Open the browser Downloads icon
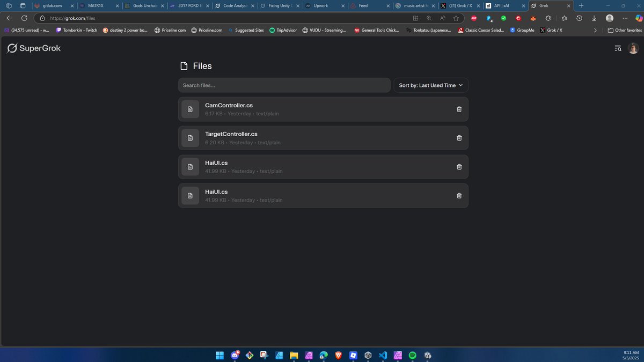Screen dimensions: 644x362 tap(594, 18)
